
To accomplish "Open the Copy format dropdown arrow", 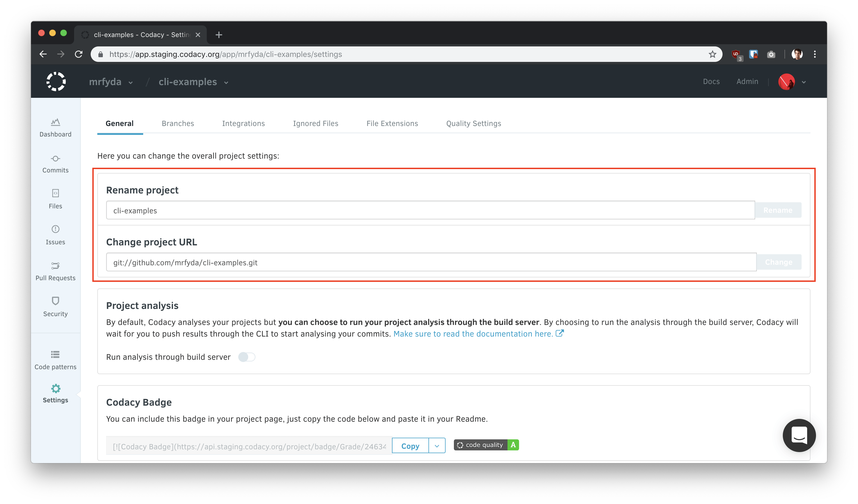I will tap(437, 446).
